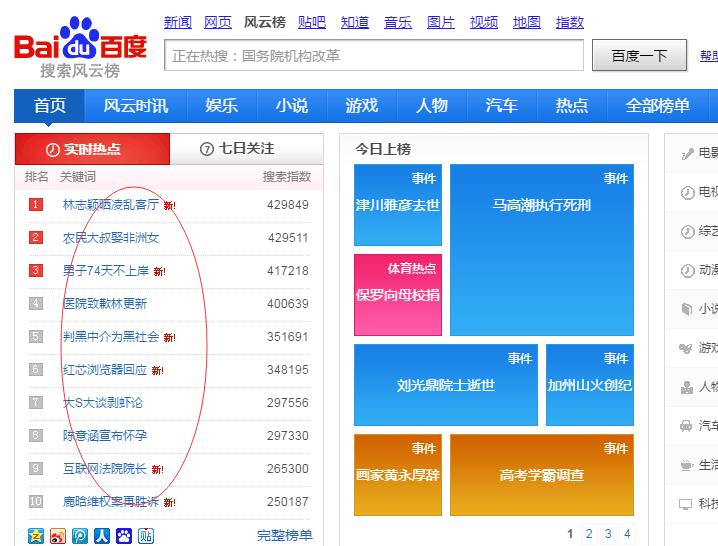Viewport: 718px width, 546px height.
Task: Open the 知道 top link
Action: (355, 22)
